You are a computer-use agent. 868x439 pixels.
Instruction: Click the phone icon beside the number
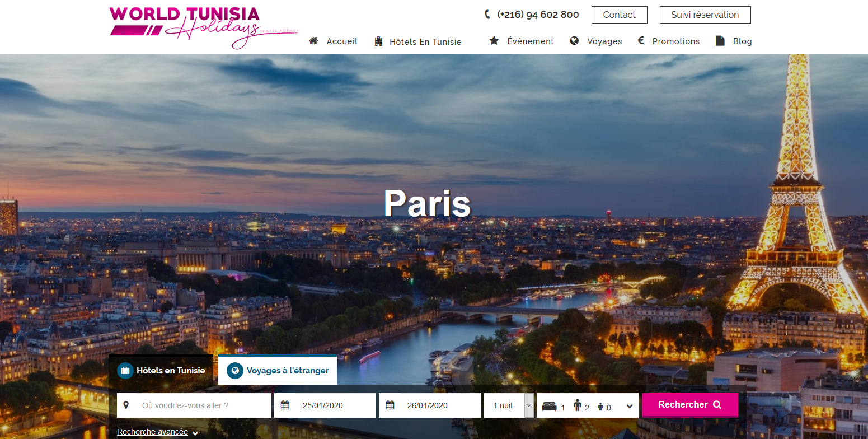point(487,15)
